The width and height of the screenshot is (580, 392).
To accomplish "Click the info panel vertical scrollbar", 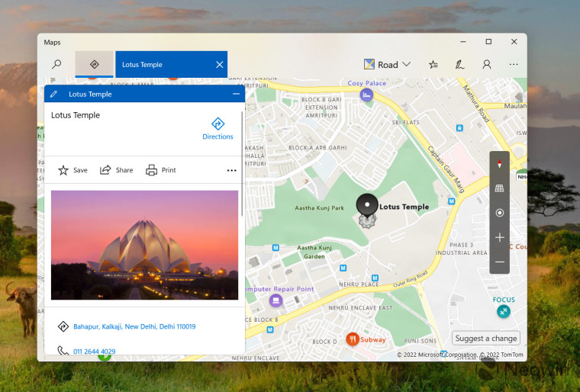I will pyautogui.click(x=242, y=164).
